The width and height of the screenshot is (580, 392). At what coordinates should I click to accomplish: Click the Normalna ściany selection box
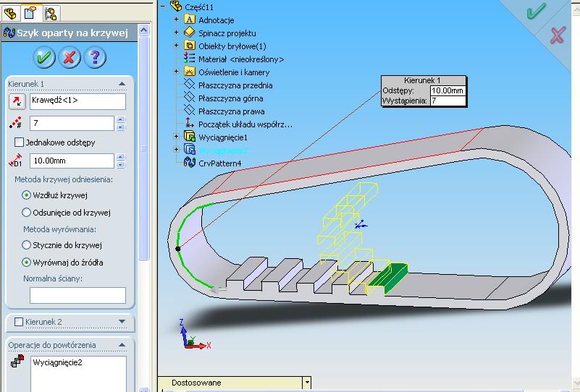tap(77, 296)
